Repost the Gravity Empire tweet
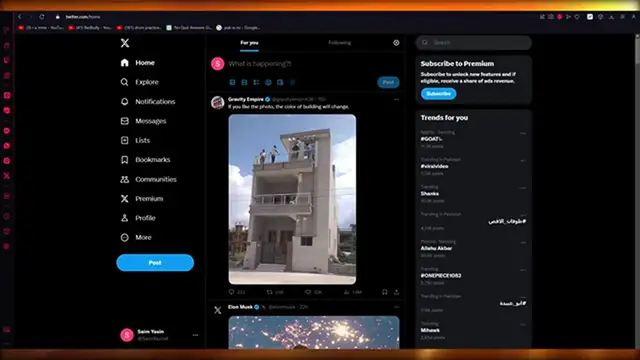The height and width of the screenshot is (360, 640). coord(275,292)
